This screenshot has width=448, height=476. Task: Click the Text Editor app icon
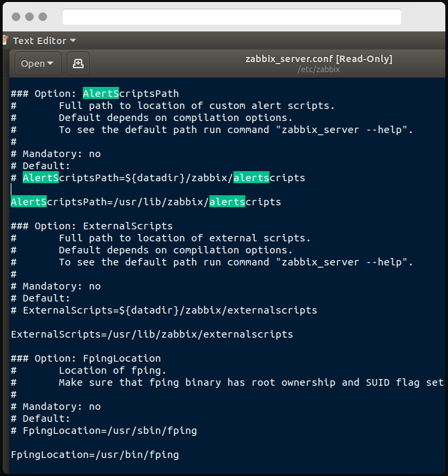(5, 40)
